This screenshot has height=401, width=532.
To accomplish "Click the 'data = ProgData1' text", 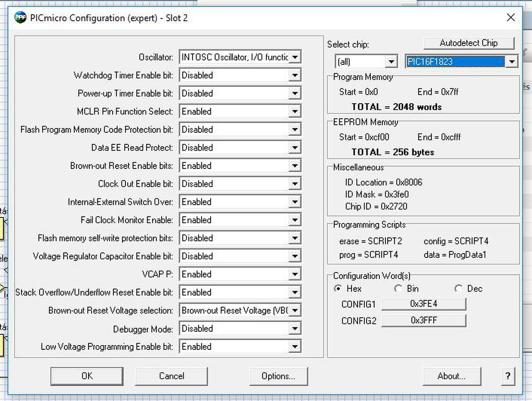I will click(455, 255).
